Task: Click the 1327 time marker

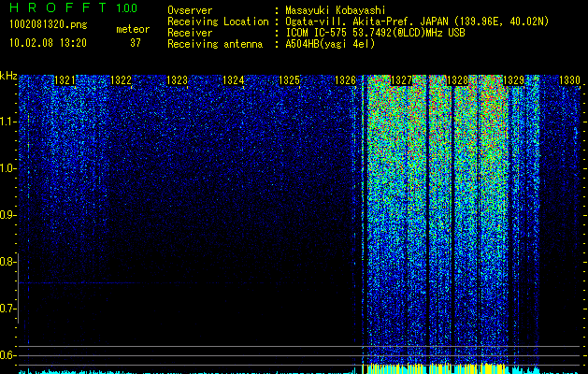Action: click(401, 80)
